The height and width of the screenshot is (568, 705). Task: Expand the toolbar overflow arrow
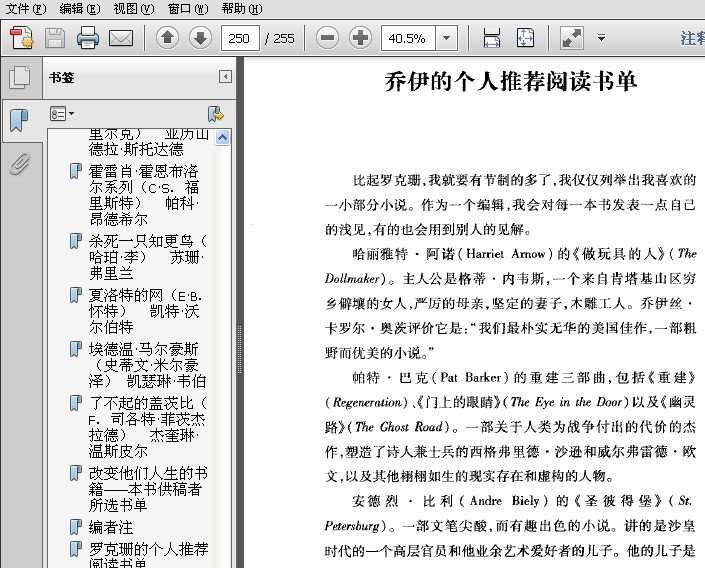(601, 39)
